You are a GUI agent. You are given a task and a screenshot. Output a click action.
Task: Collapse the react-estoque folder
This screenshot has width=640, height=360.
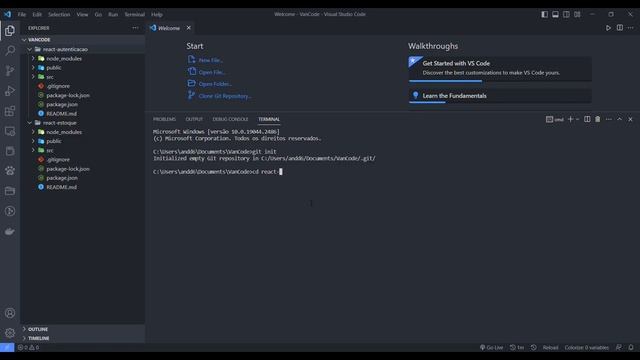pyautogui.click(x=83, y=122)
